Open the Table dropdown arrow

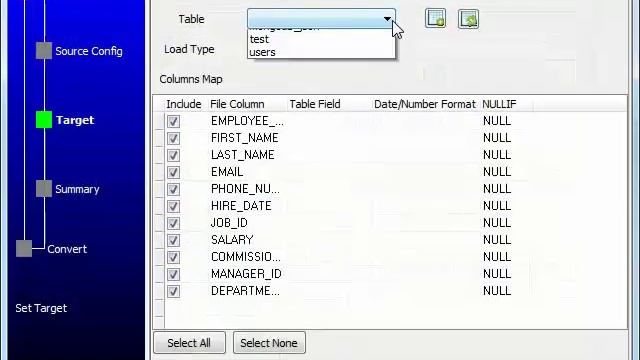(x=387, y=19)
